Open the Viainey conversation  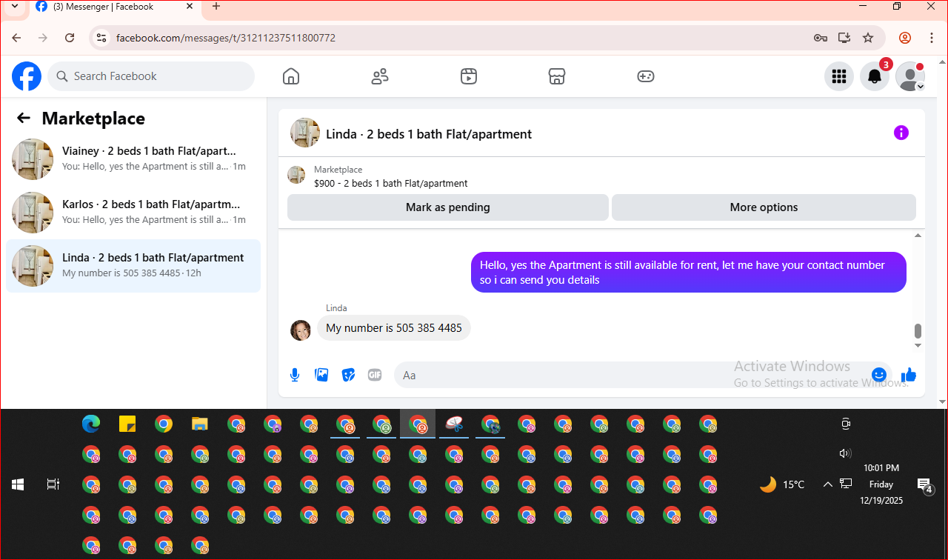coord(133,159)
